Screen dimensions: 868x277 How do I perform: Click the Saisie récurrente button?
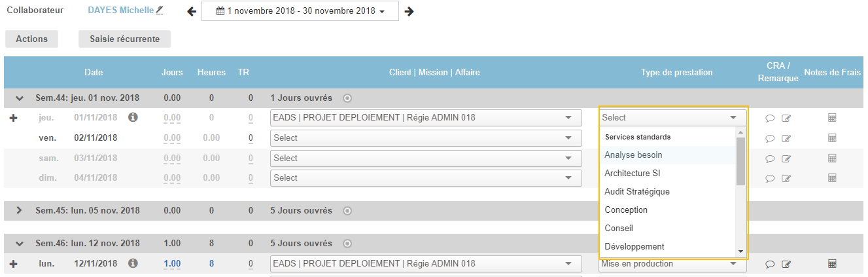click(124, 39)
